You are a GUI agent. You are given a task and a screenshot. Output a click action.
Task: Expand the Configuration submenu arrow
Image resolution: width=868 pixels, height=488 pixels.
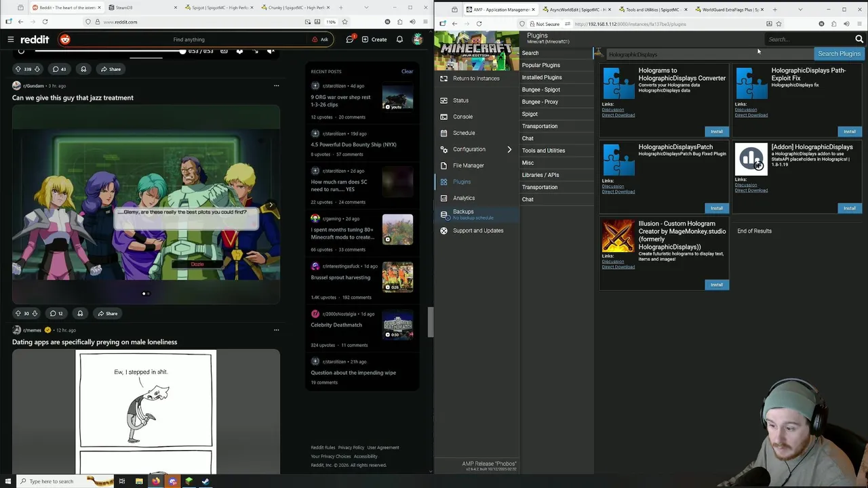coord(509,149)
